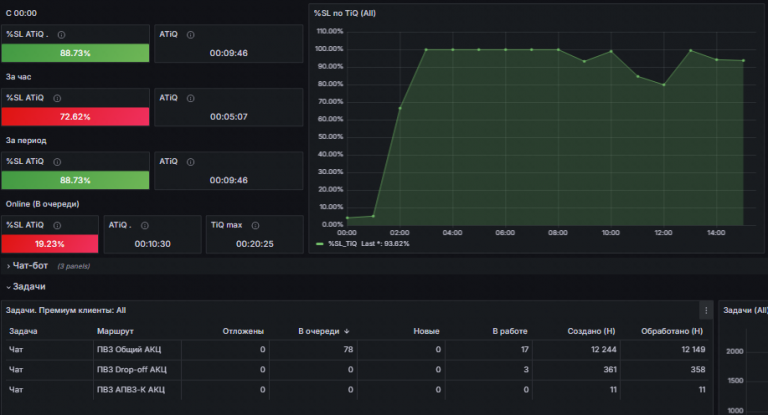
Task: Click green 88.73% value under За период
Action: click(75, 180)
